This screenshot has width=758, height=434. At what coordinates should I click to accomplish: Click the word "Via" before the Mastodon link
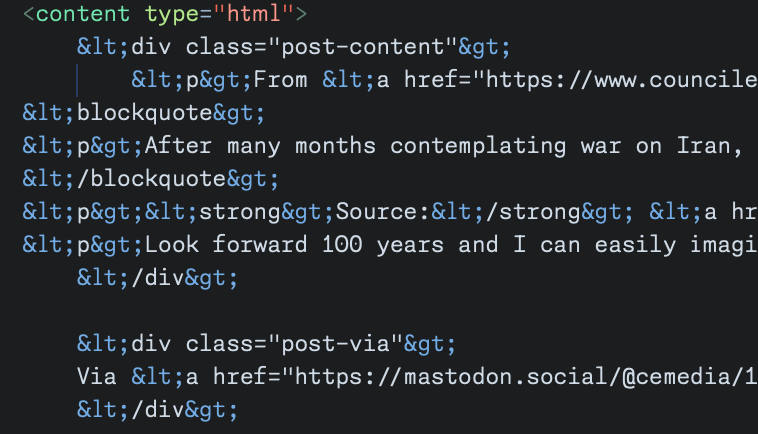[96, 377]
